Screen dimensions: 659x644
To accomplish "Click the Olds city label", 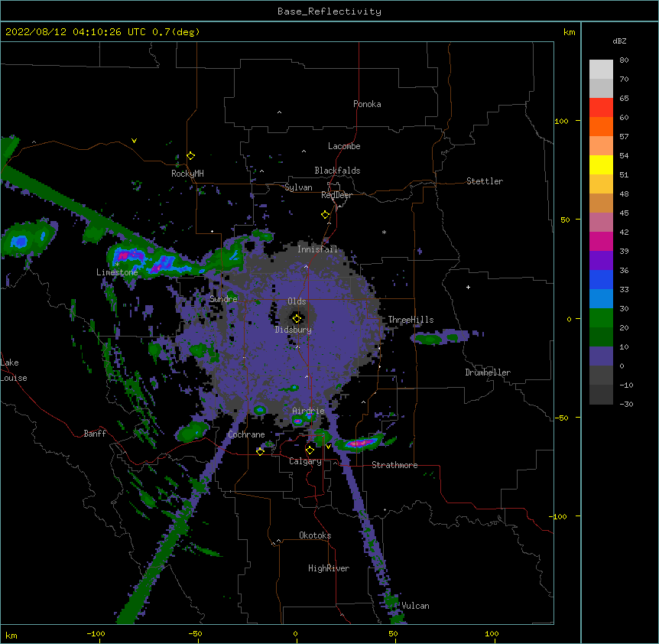I will coord(297,301).
